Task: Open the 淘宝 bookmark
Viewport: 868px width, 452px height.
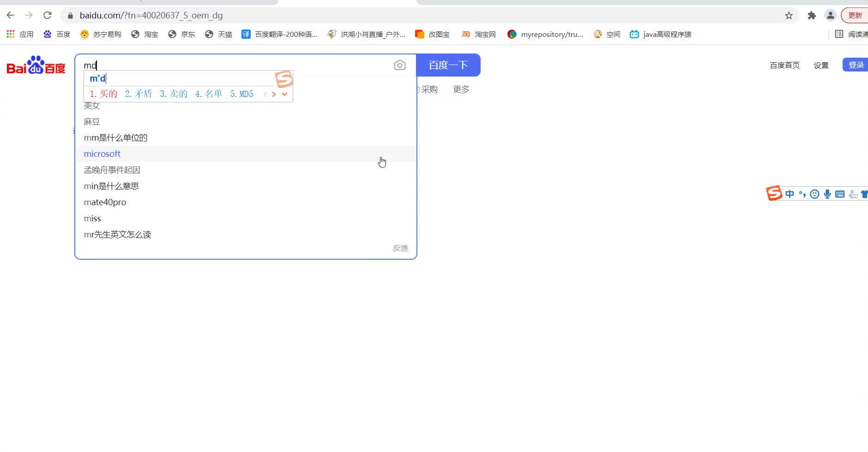Action: [145, 34]
